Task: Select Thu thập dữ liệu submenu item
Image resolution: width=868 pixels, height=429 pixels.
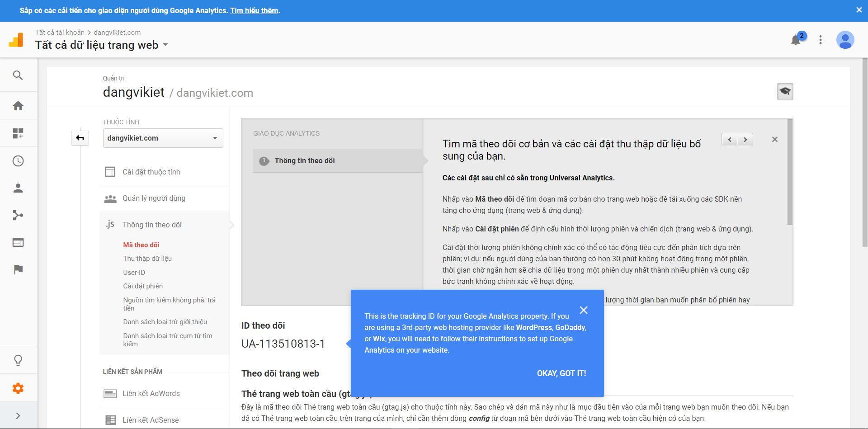Action: tap(147, 258)
